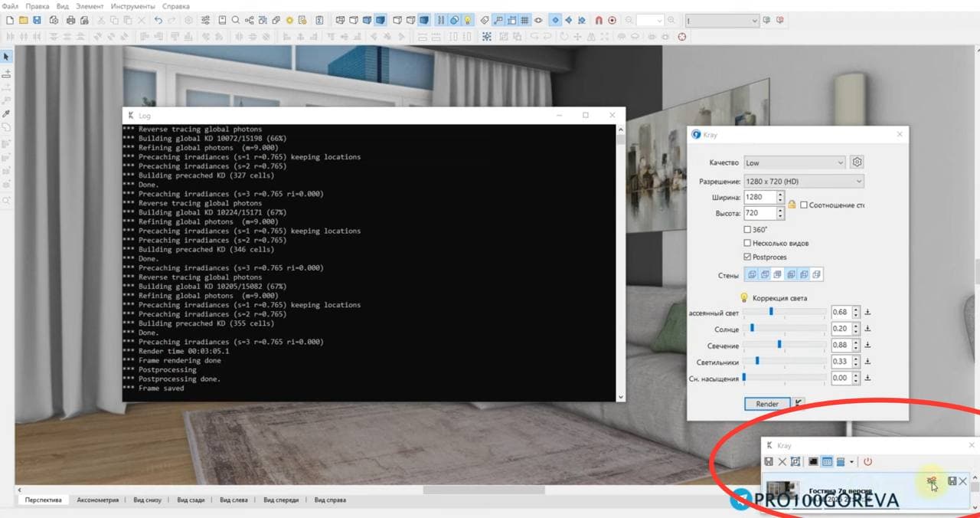This screenshot has height=518, width=980.
Task: Apply download arrow next to 0.68 value
Action: [867, 312]
